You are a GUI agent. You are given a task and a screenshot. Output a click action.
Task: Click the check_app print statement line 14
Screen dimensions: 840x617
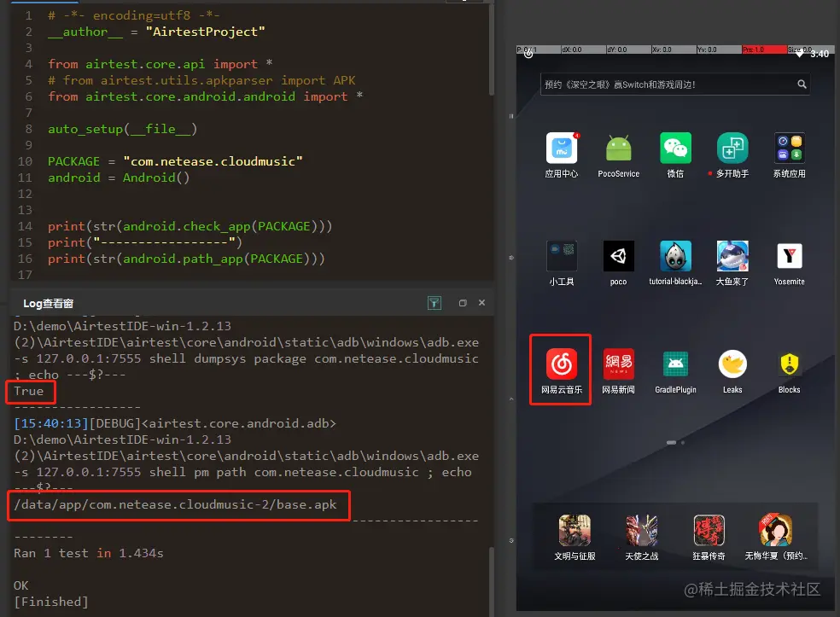(190, 226)
